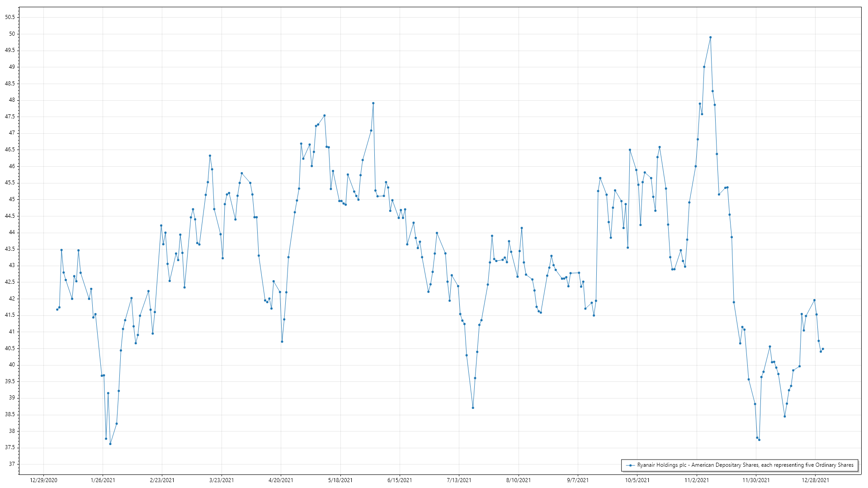Click the 3/23/2021 x-axis date label
868x488 pixels.
[x=222, y=480]
